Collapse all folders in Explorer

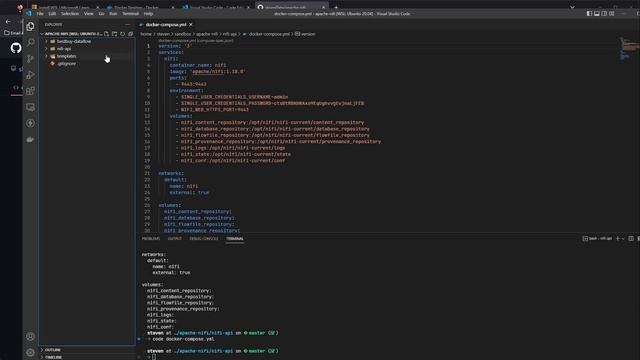[x=131, y=34]
